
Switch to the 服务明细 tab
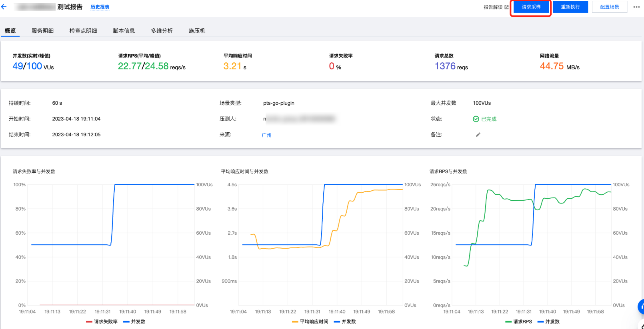[x=42, y=31]
